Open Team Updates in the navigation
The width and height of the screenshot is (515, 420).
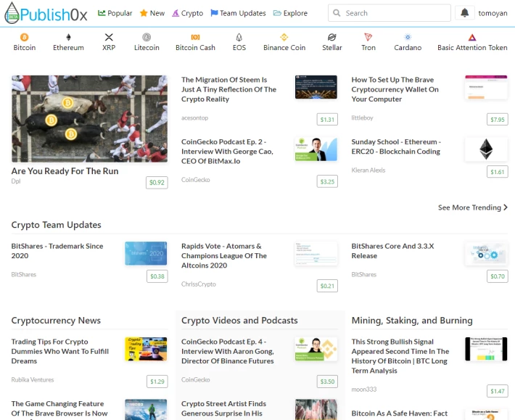click(x=238, y=13)
